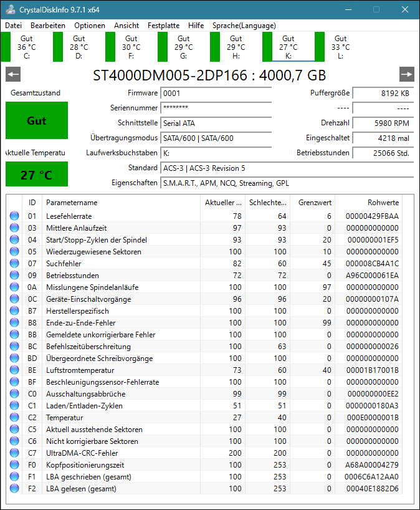
Task: Click the Eigenschaften field listing S.M.A.R.T.
Action: 287,183
